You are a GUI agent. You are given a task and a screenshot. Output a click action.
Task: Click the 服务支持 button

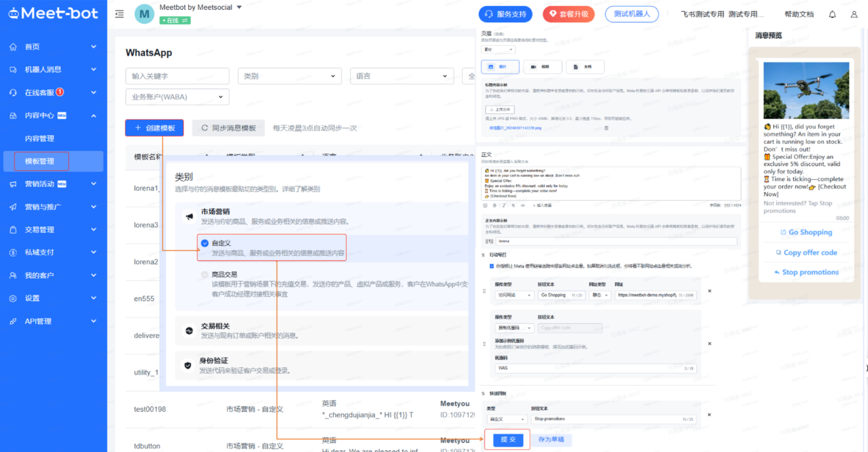point(505,14)
